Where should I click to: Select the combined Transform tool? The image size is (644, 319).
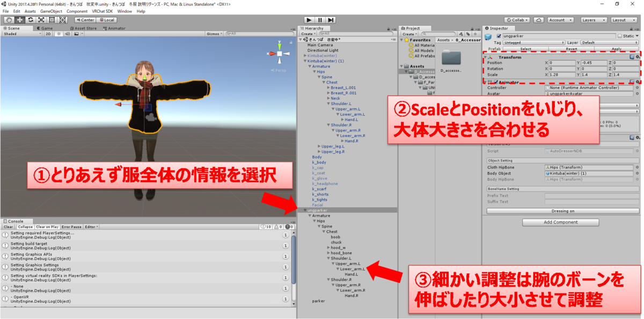[x=63, y=20]
